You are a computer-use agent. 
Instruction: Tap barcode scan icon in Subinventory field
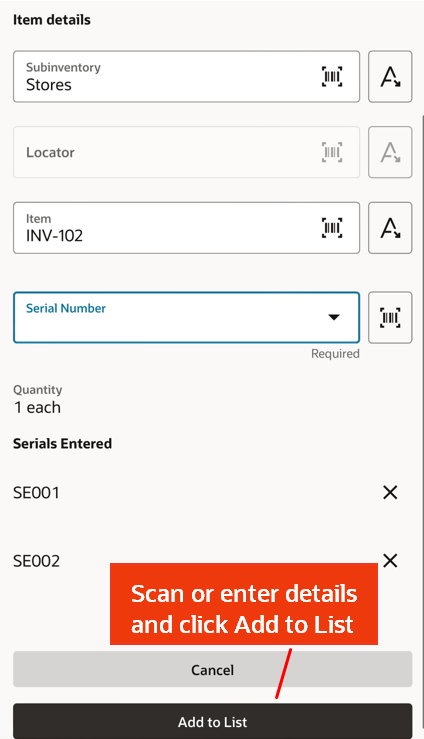332,76
